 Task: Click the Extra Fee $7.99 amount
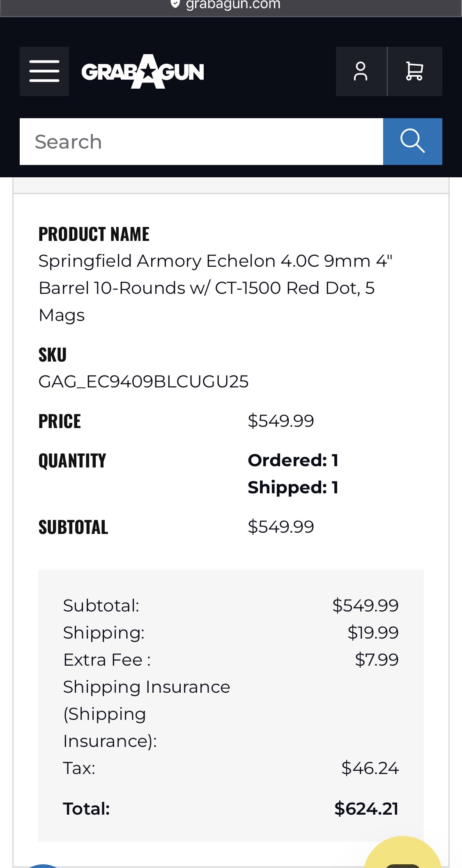377,660
